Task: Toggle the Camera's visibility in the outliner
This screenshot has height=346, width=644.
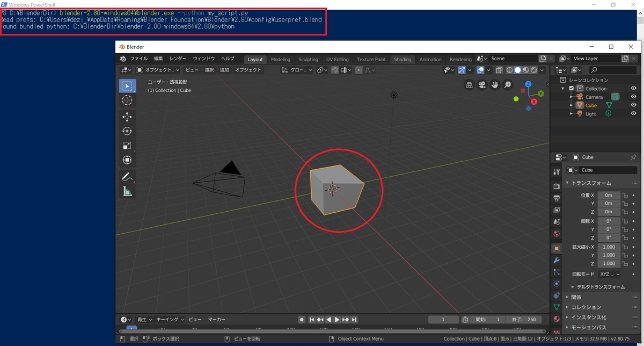Action: click(633, 97)
